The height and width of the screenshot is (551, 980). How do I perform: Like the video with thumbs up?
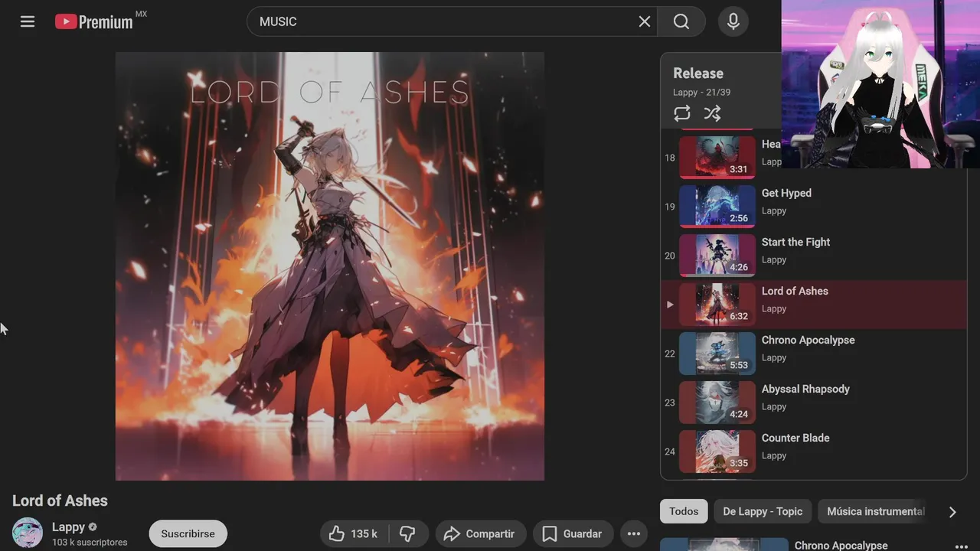[x=354, y=533]
